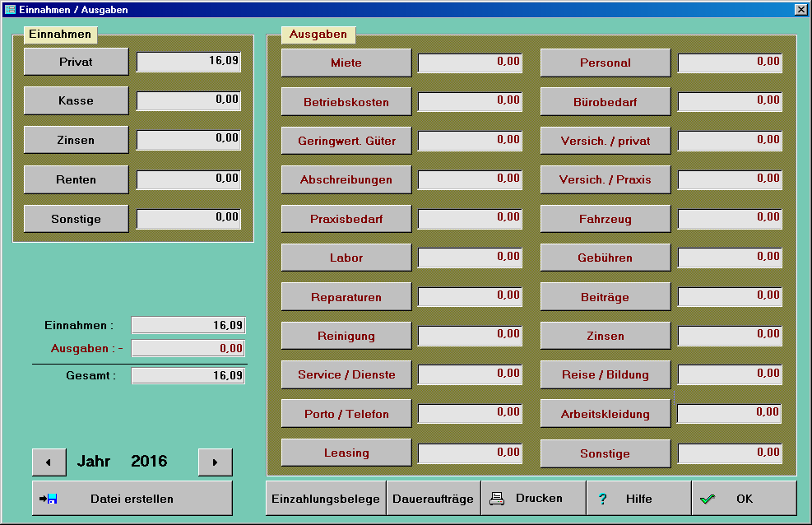Screen dimensions: 812x525
Task: Open the Einzahlungsbelege dialog
Action: (x=325, y=497)
